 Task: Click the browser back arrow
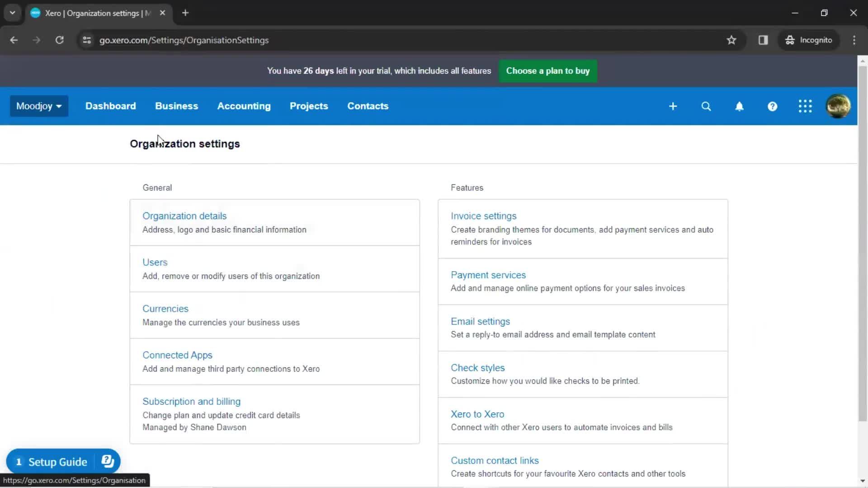pos(14,40)
